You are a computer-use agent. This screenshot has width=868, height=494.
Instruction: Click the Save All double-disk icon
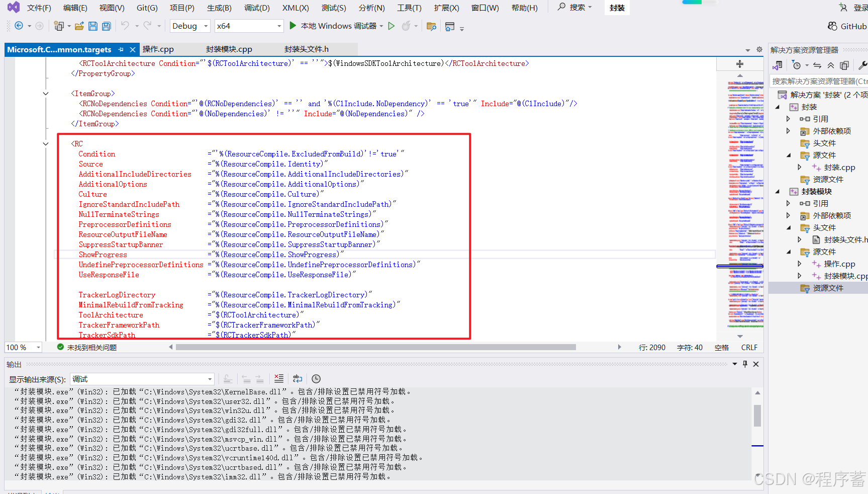(x=107, y=26)
